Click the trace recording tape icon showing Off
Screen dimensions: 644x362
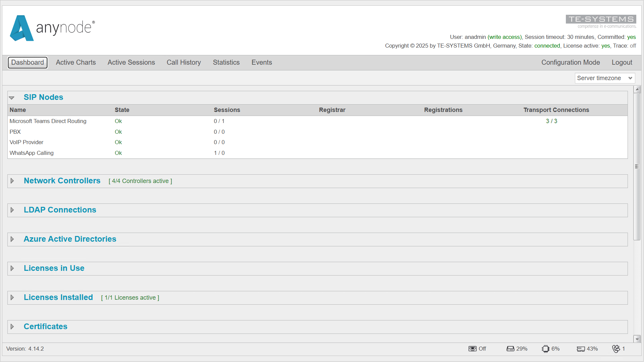tap(472, 349)
